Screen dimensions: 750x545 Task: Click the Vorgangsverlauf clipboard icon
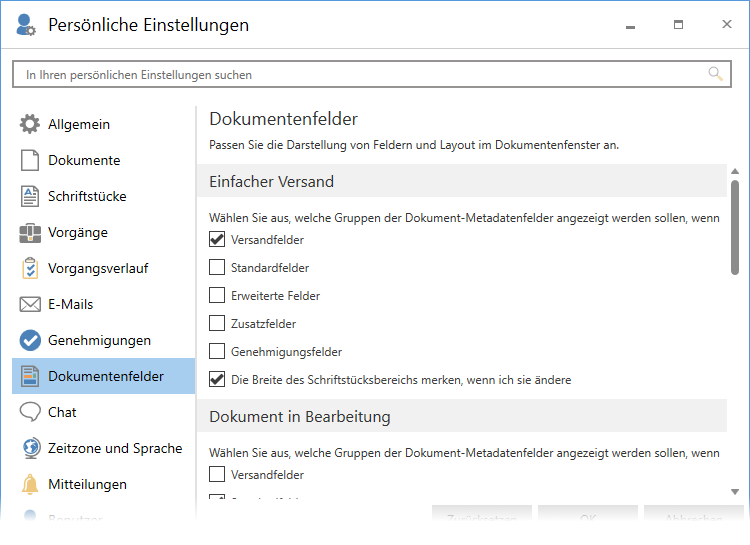[x=30, y=268]
